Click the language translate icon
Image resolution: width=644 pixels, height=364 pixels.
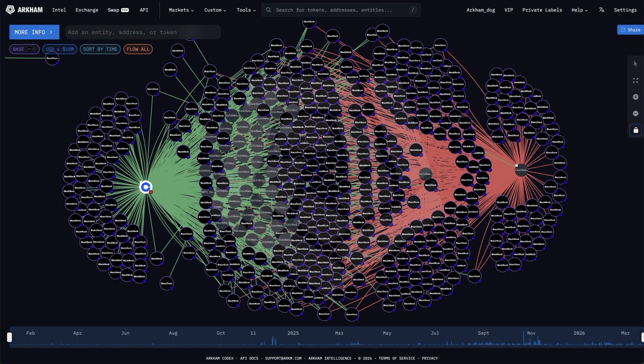point(601,10)
